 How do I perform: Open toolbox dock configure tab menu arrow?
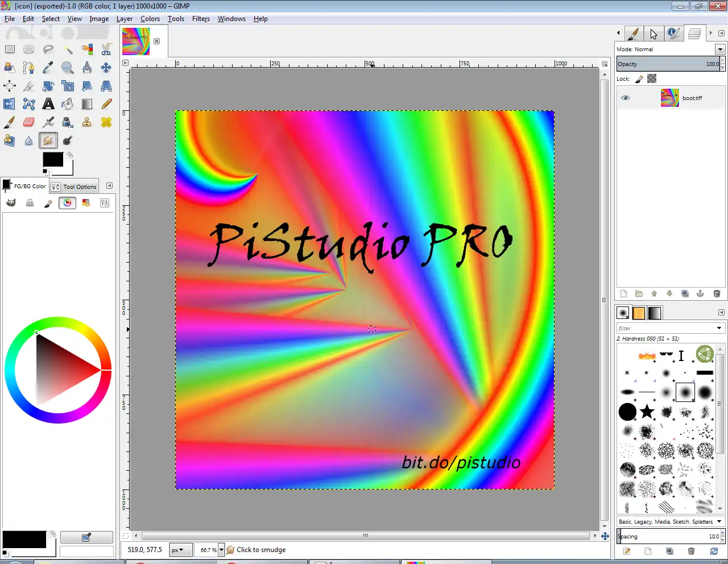point(109,186)
